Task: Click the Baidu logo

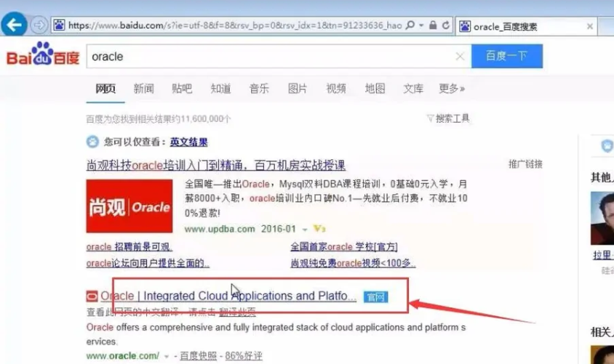Action: tap(42, 57)
